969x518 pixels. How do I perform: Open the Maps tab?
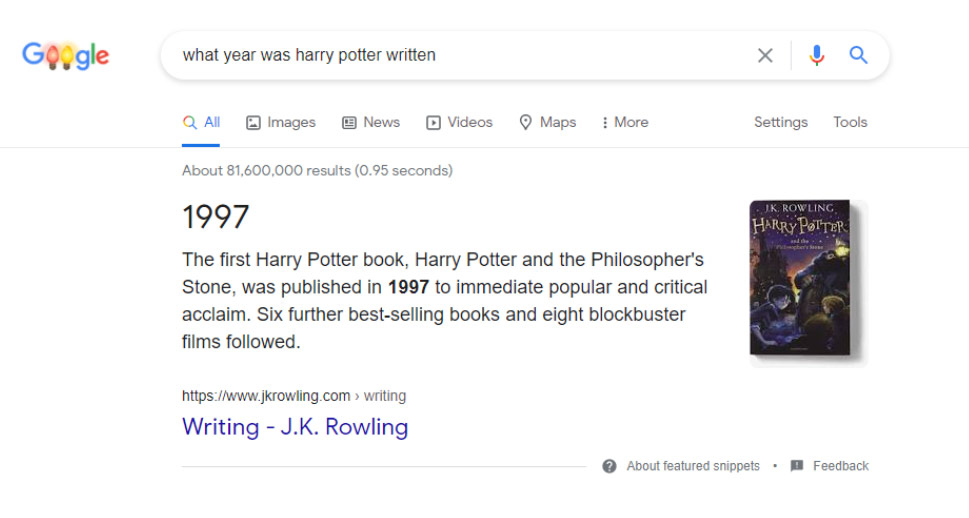point(548,122)
